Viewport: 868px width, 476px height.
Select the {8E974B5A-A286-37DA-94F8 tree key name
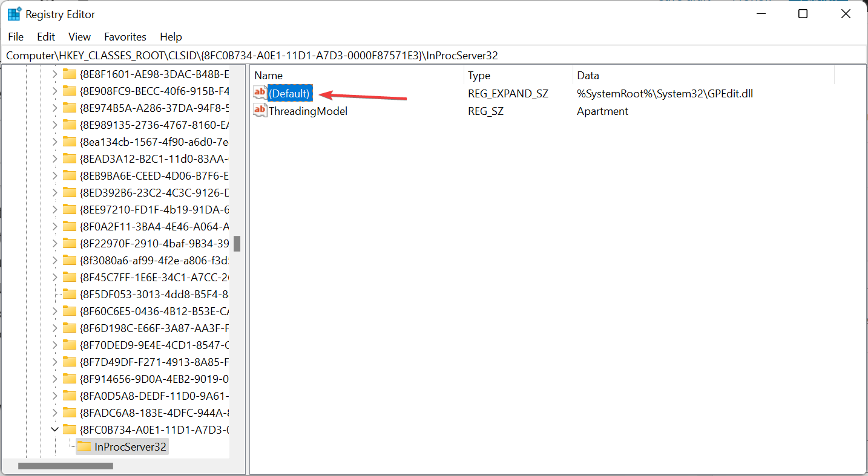[154, 108]
